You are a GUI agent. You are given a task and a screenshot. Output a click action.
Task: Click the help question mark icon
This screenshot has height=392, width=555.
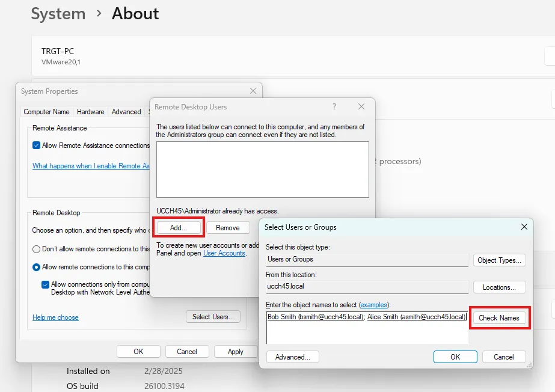(x=334, y=106)
